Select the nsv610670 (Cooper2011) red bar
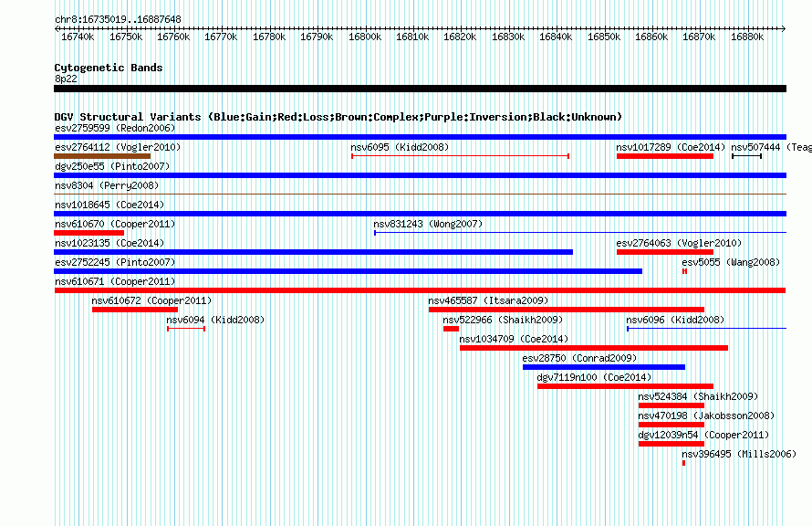812x526 pixels. [89, 233]
